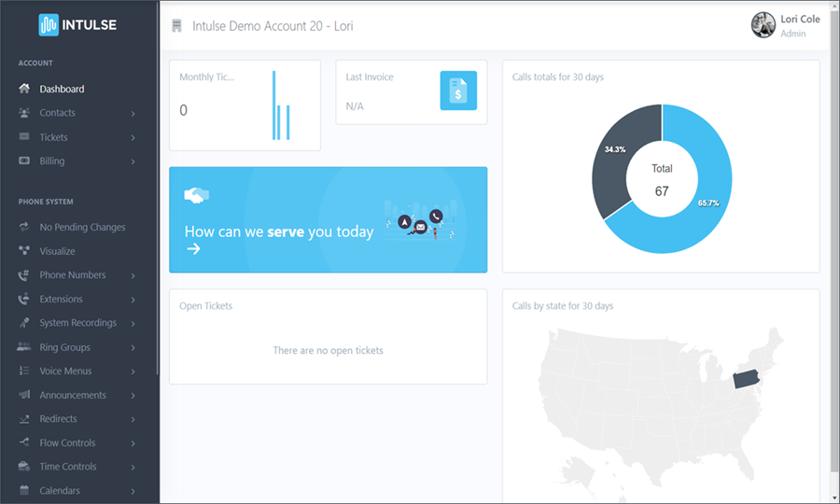Click the building icon beside account name
The image size is (840, 504).
click(177, 26)
